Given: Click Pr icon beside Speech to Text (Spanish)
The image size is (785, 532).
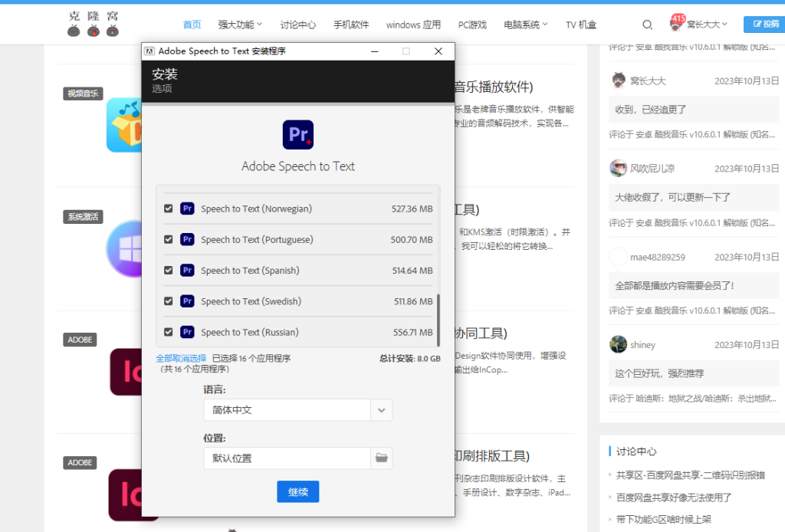Looking at the screenshot, I should point(187,271).
